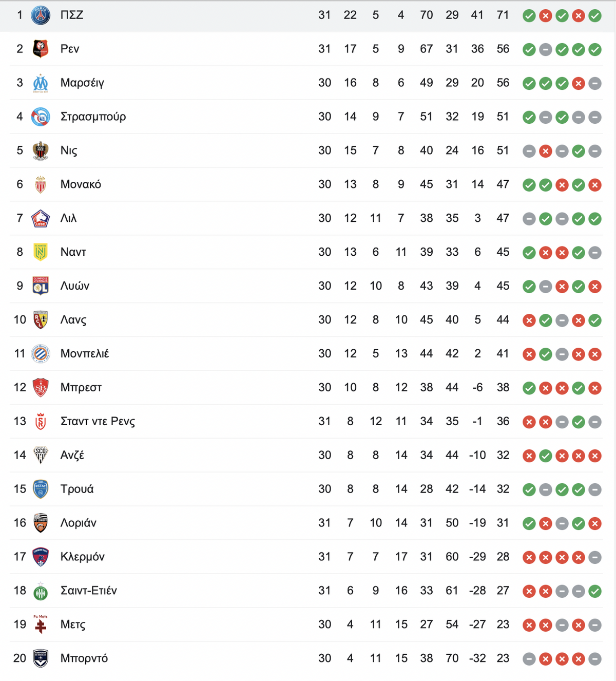Select the Λυών club logo
The height and width of the screenshot is (681, 616).
click(x=41, y=286)
